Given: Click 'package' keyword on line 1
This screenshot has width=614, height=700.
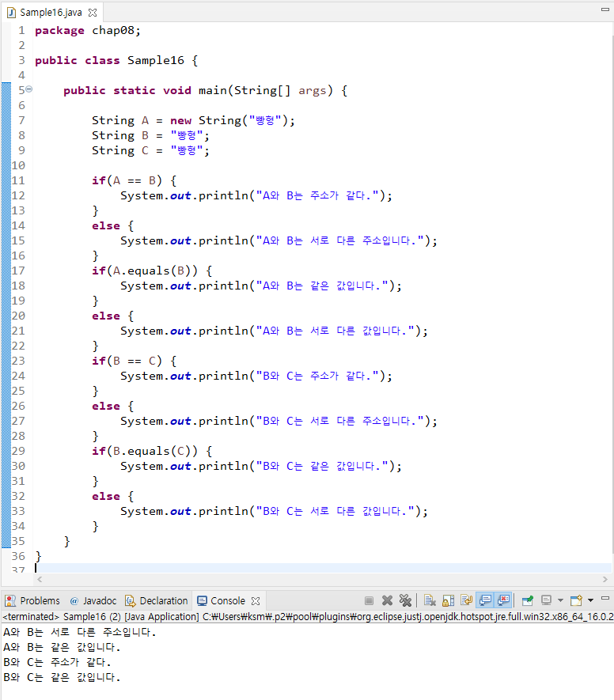Looking at the screenshot, I should (59, 31).
